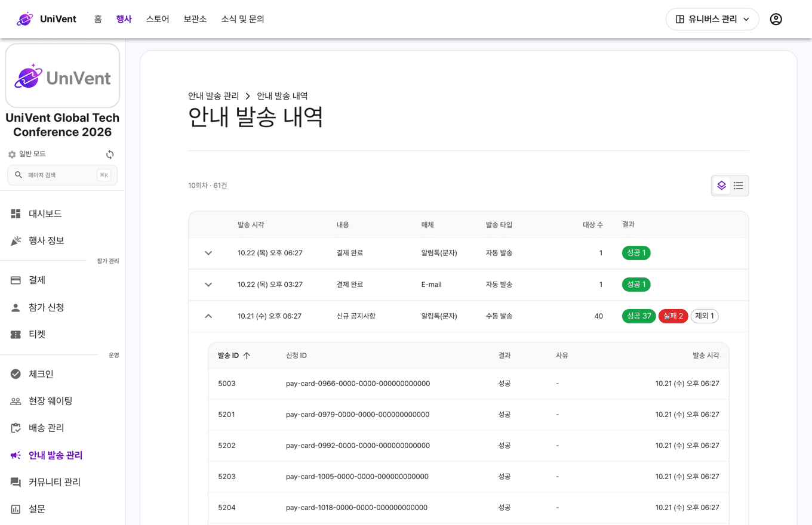
Task: Click the 제외 1 result badge
Action: 705,316
